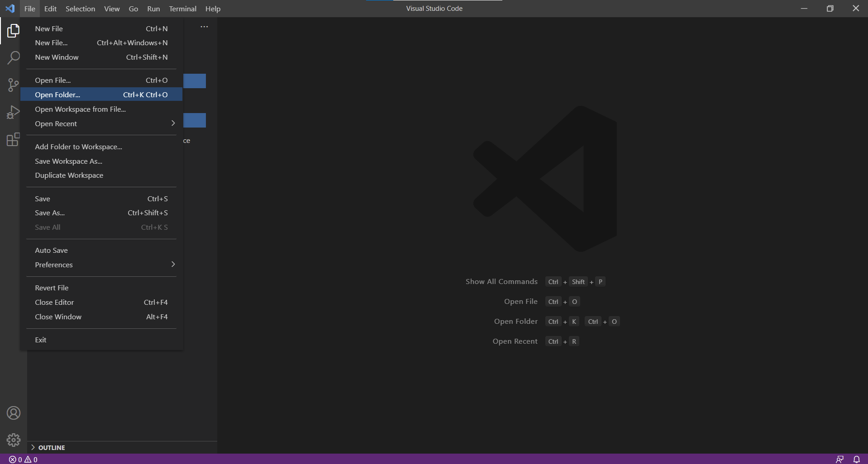
Task: Click the Show All Commands label
Action: pyautogui.click(x=501, y=281)
